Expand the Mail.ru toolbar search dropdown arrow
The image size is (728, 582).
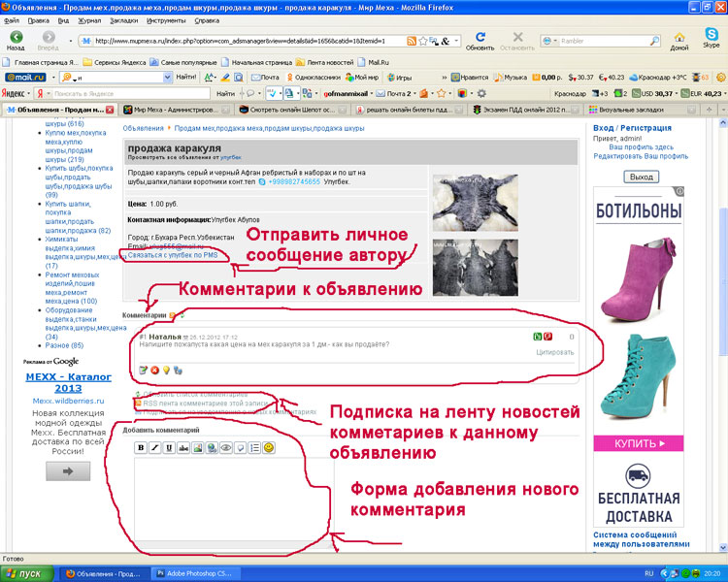tap(168, 78)
